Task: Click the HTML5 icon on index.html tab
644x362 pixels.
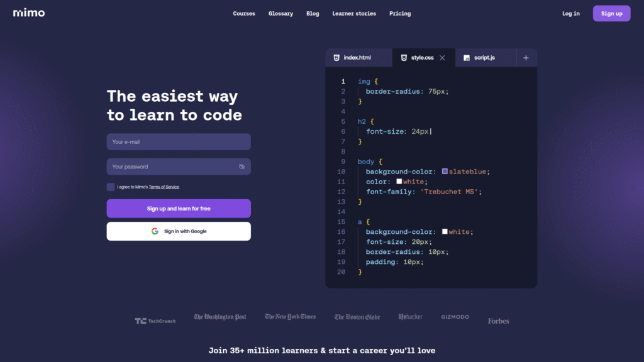Action: (x=336, y=57)
